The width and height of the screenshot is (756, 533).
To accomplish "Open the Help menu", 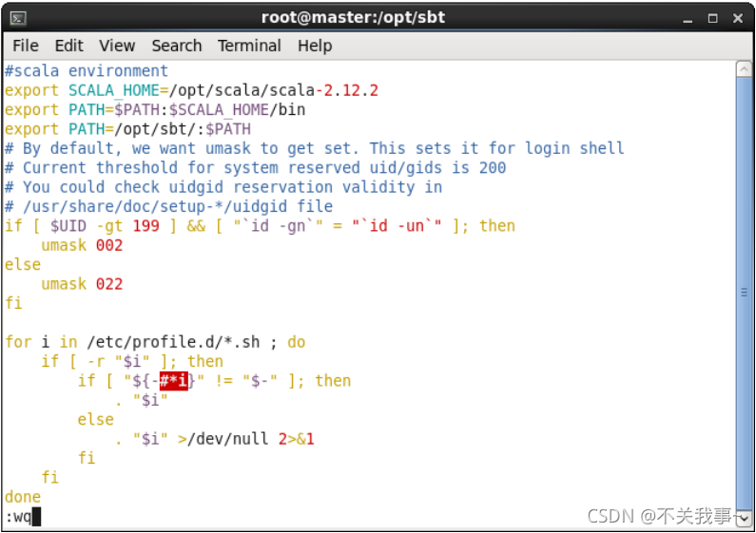I will (x=315, y=46).
